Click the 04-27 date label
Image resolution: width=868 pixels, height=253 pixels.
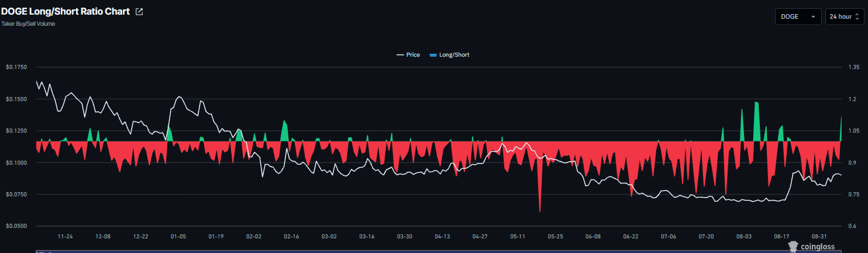pos(480,237)
